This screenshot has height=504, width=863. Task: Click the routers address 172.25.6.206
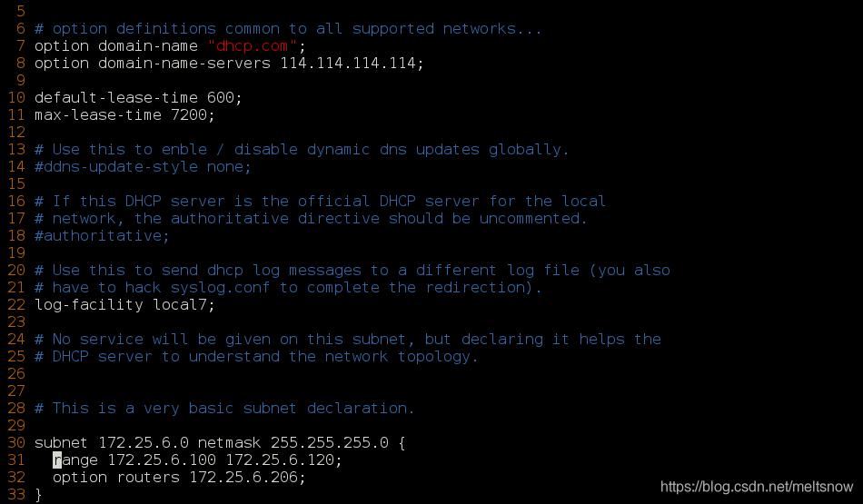(243, 477)
